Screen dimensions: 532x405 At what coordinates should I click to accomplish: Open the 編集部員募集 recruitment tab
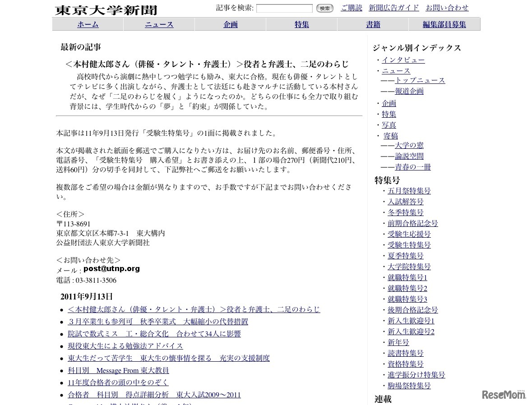pyautogui.click(x=444, y=24)
